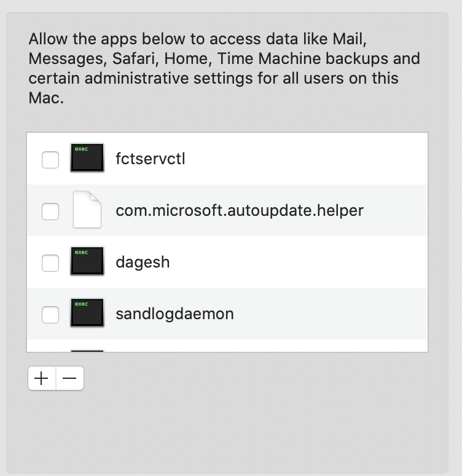Select the com.microsoft.autoupdate.helper list label
The width and height of the screenshot is (462, 476).
tap(240, 211)
